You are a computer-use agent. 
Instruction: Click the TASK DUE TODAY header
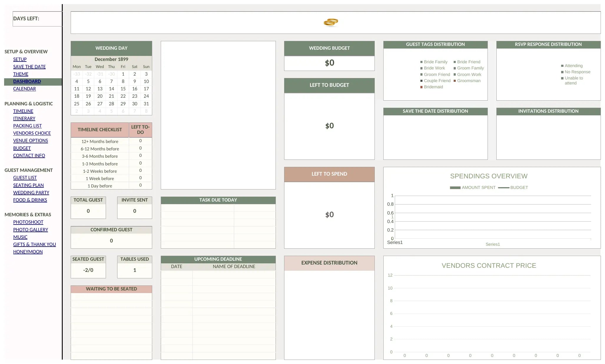point(218,200)
